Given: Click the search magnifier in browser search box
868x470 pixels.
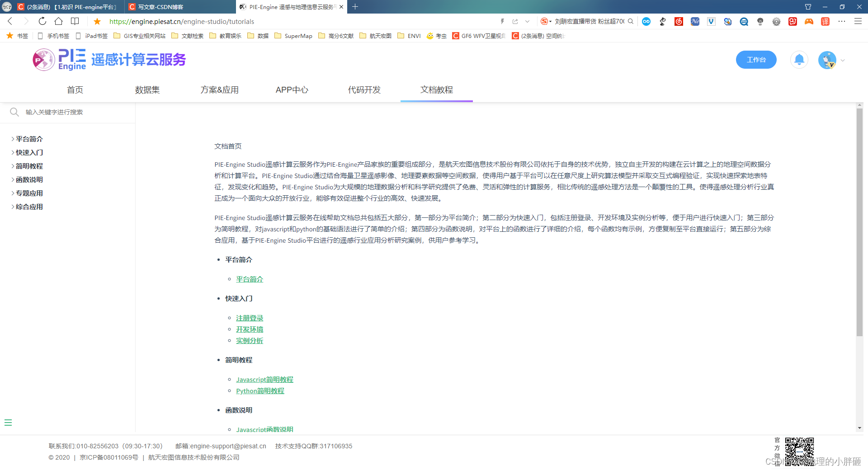Looking at the screenshot, I should (631, 21).
